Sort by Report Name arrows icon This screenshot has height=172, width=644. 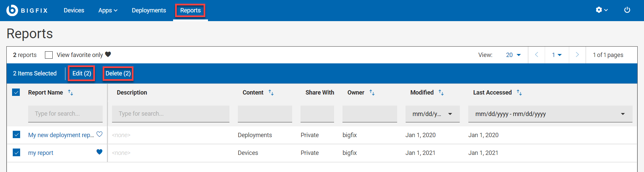click(x=70, y=93)
